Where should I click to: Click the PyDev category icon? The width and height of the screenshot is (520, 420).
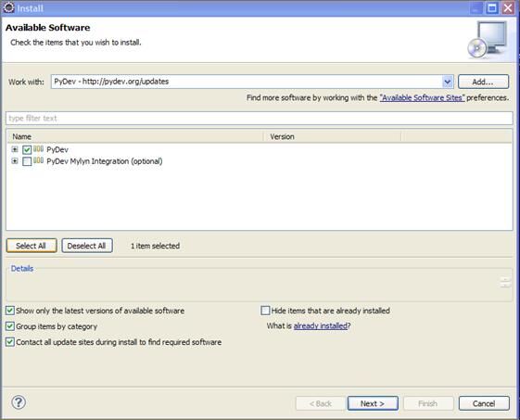coord(39,149)
